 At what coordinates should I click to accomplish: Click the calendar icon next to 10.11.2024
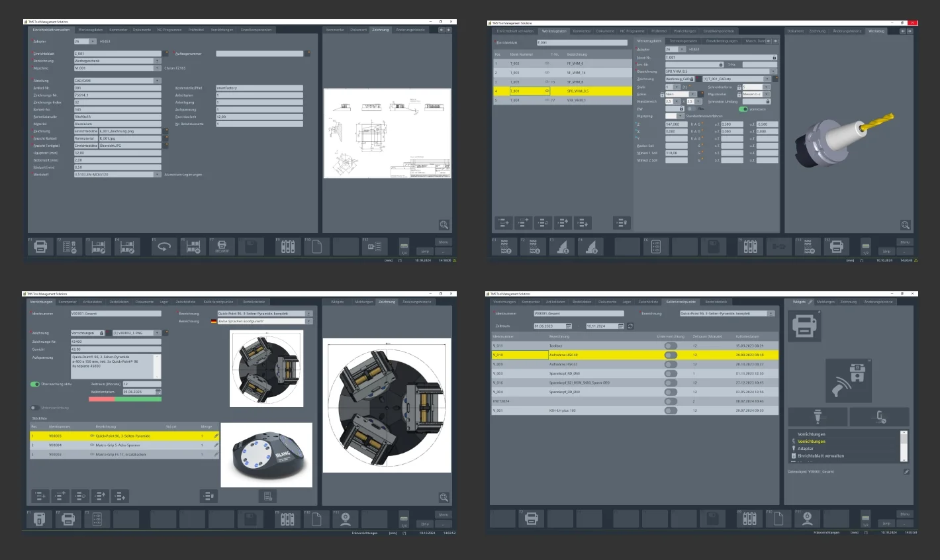pos(620,326)
